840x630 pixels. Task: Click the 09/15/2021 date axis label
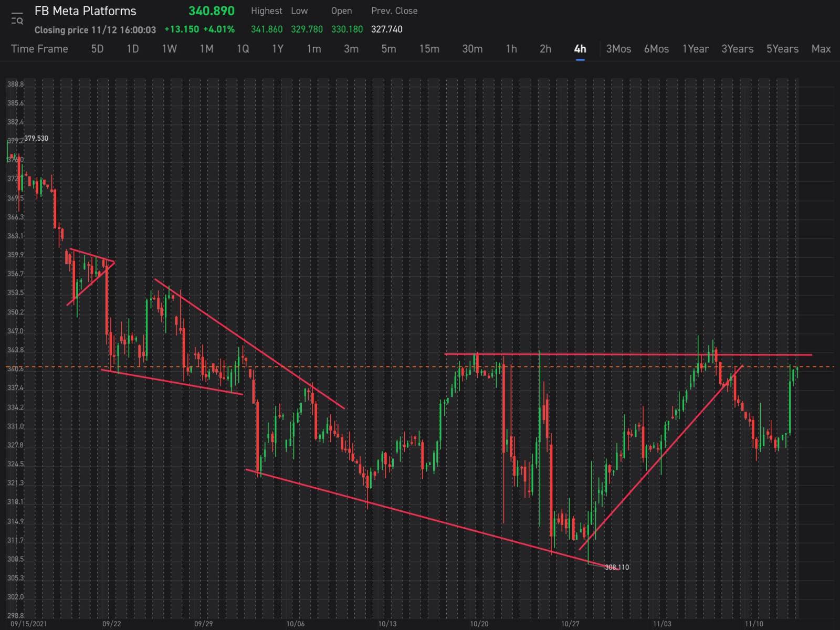coord(28,624)
